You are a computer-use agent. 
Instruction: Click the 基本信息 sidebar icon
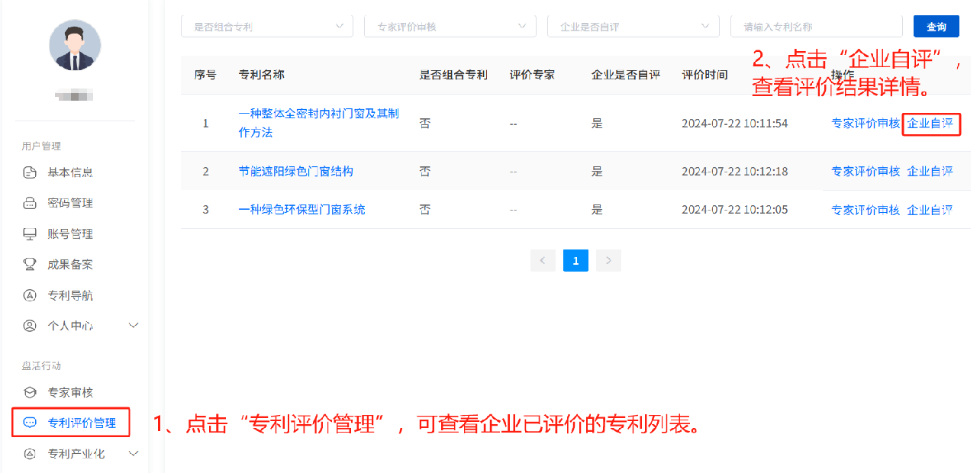(x=30, y=172)
